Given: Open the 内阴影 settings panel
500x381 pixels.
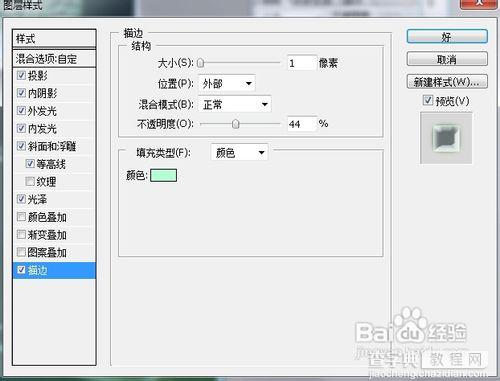Looking at the screenshot, I should click(x=42, y=93).
